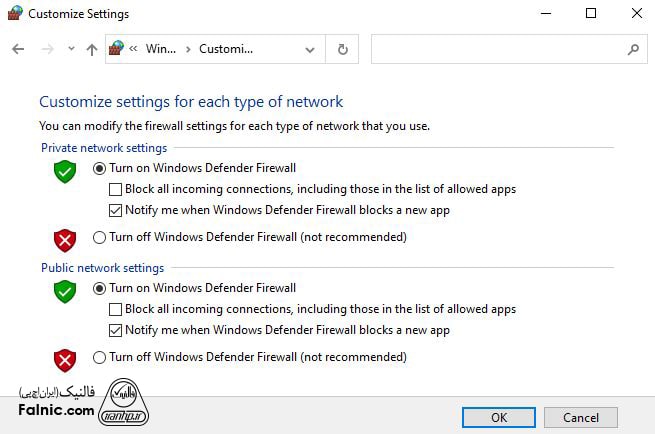Image resolution: width=655 pixels, height=434 pixels.
Task: Open the recent locations dropdown arrow
Action: [71, 49]
